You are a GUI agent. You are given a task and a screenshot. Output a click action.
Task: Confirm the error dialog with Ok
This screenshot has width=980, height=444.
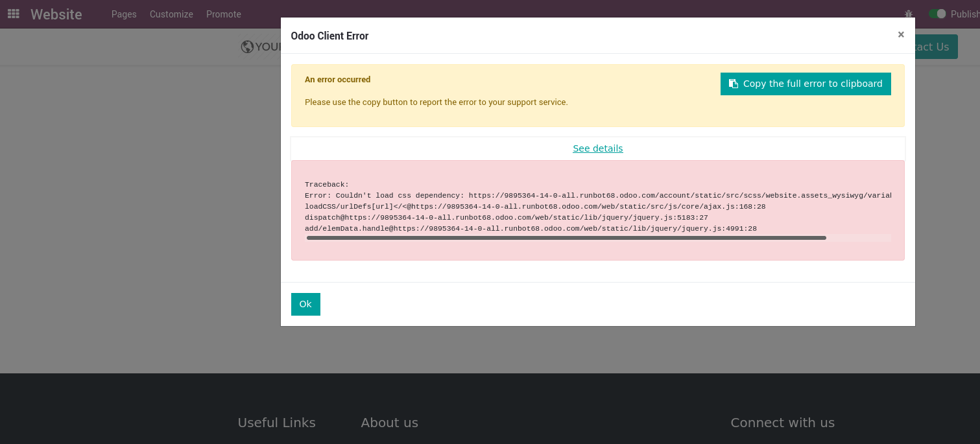pos(305,304)
